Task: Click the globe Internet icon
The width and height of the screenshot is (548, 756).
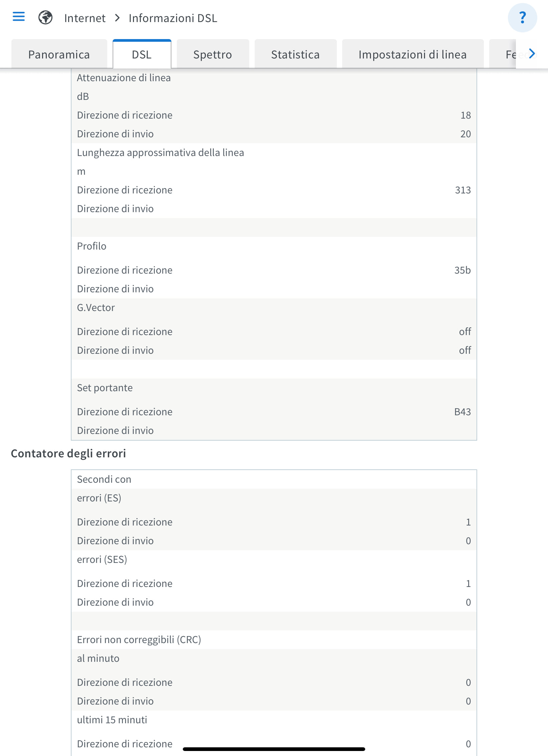Action: pyautogui.click(x=45, y=18)
